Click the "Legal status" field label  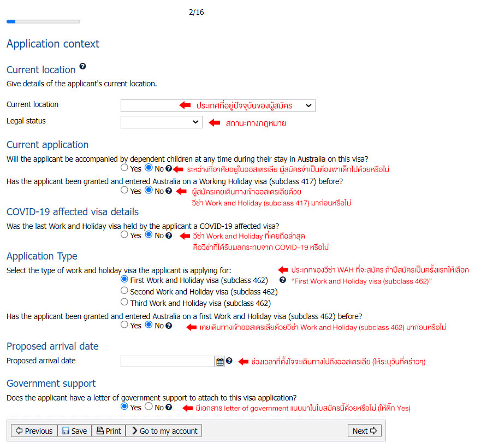[26, 121]
